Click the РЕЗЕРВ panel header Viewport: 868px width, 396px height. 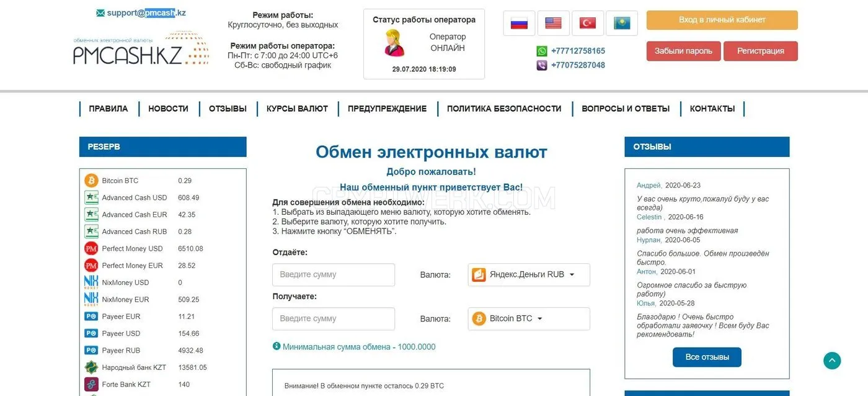163,147
